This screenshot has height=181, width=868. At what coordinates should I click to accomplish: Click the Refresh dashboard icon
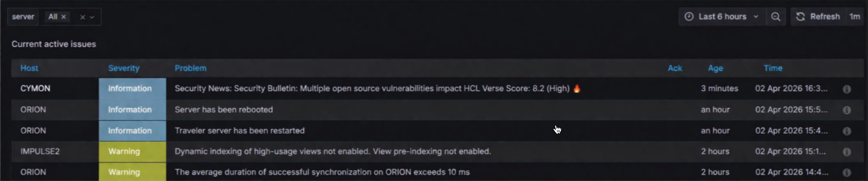(x=800, y=17)
